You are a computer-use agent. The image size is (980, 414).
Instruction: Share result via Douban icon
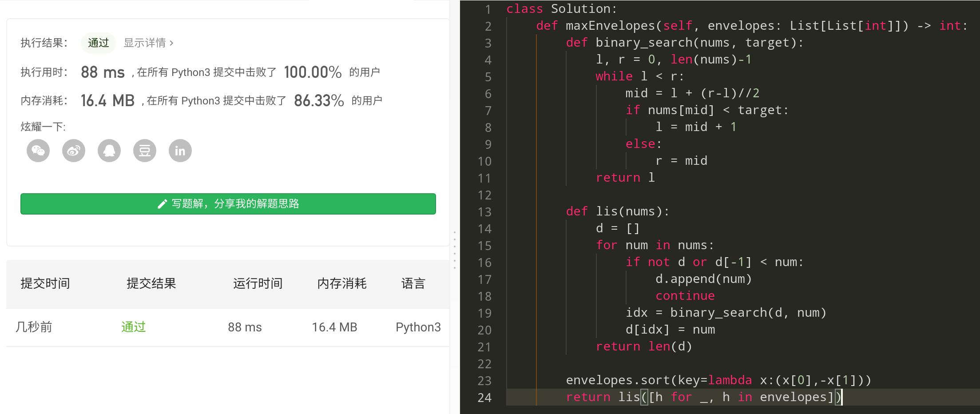145,151
